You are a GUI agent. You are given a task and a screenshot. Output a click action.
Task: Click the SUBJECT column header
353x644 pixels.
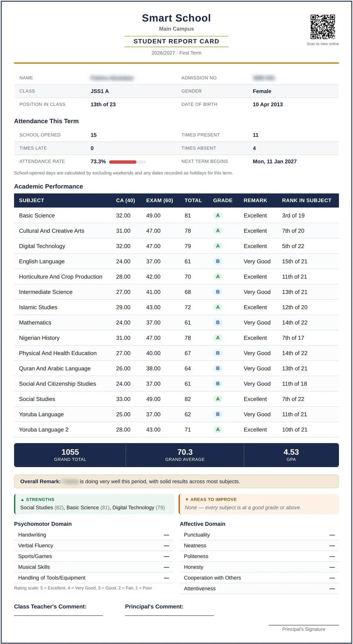31,200
